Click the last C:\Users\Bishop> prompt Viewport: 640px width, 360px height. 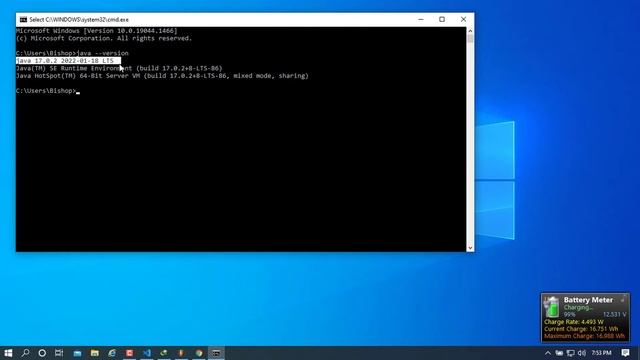(46, 91)
